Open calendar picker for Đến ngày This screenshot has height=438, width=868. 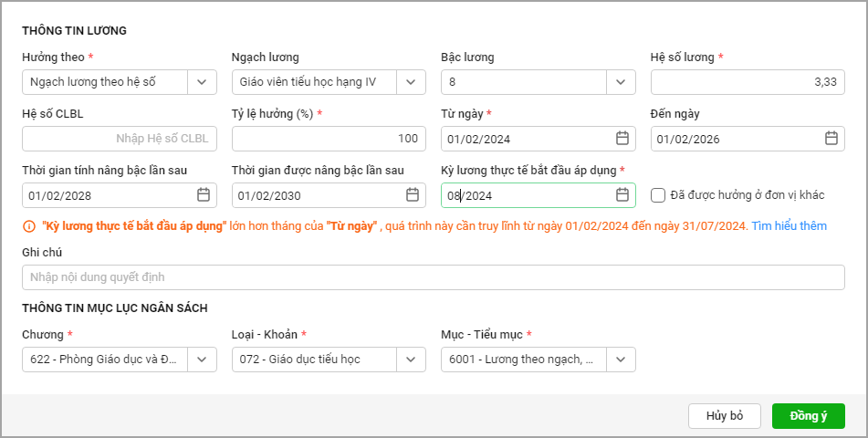[x=831, y=139]
